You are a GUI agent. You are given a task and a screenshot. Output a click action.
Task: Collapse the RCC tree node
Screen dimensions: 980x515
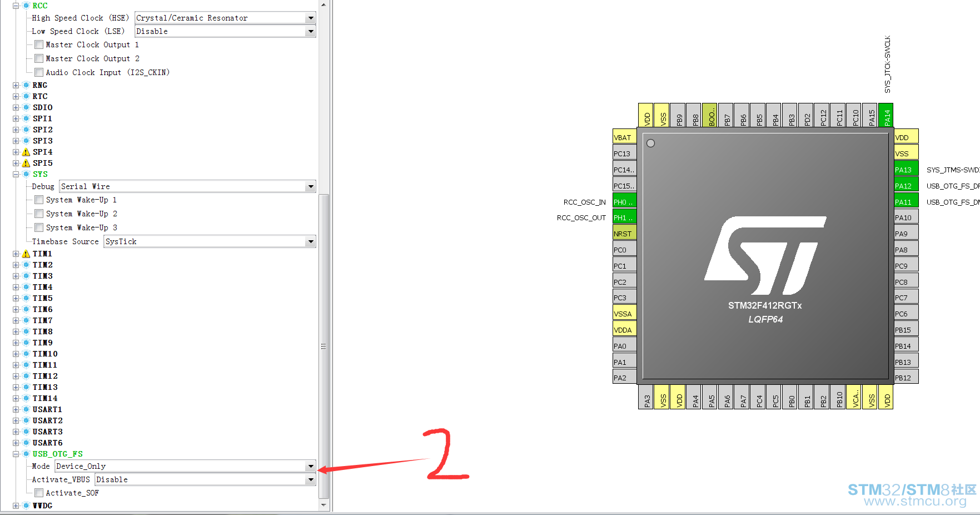(16, 6)
